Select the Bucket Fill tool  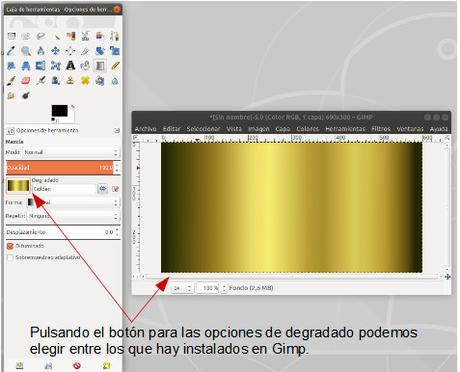(85, 66)
